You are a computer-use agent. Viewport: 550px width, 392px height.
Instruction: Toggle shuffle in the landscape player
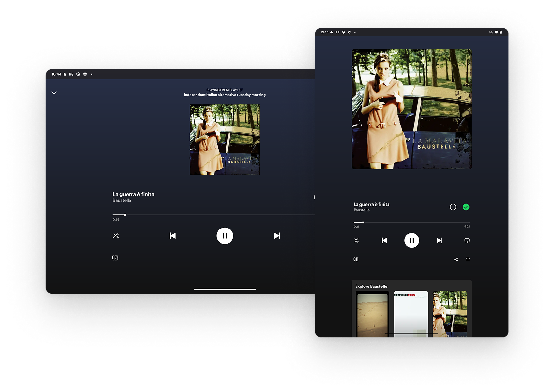pyautogui.click(x=116, y=236)
